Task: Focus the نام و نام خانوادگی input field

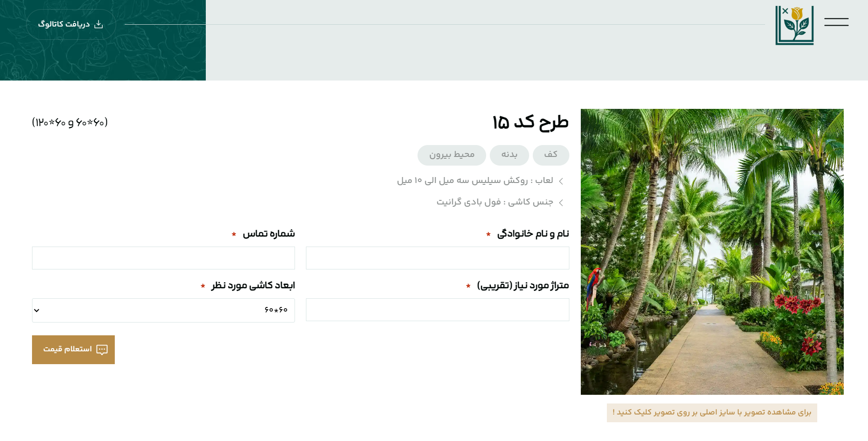Action: (437, 258)
